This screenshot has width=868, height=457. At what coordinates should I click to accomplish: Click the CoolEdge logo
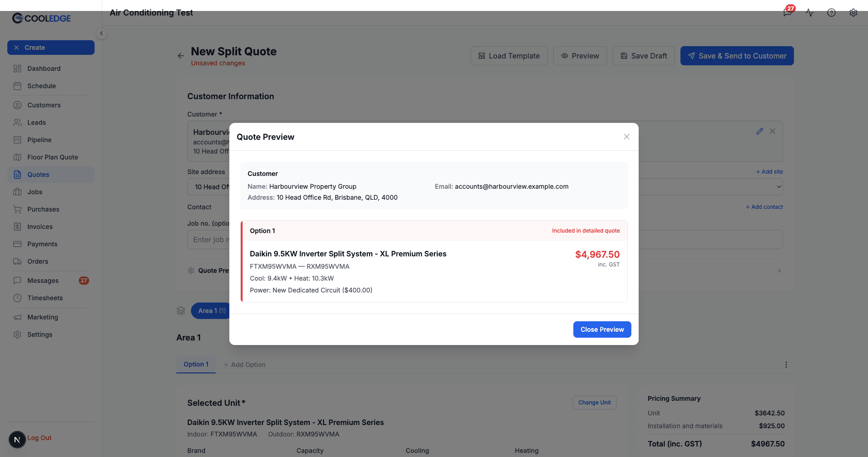[x=42, y=18]
